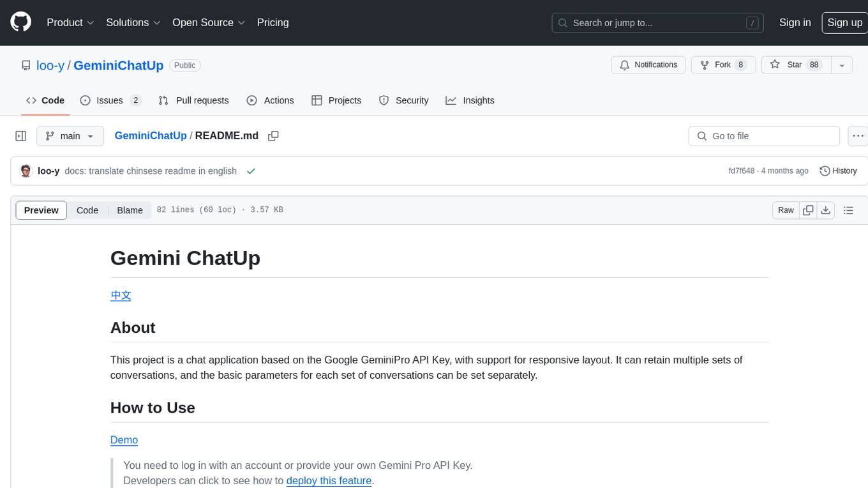Click the Gemini ChatUp heading

click(185, 257)
